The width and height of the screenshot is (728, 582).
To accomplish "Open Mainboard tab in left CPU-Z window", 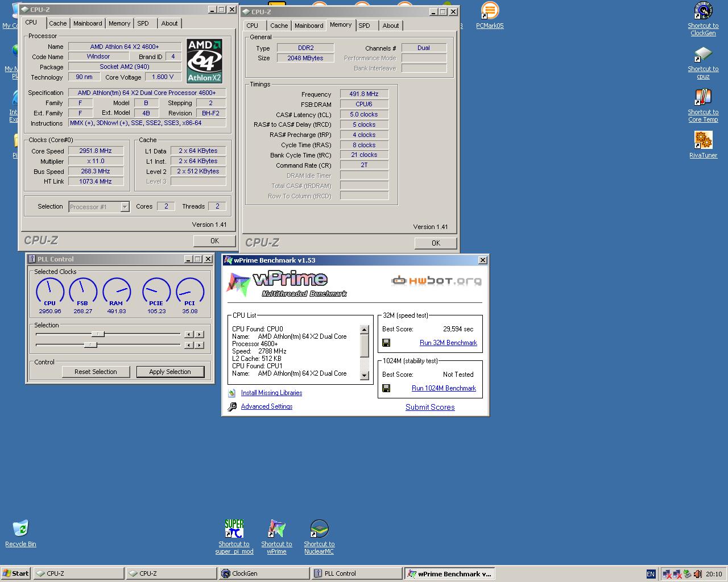I will click(88, 23).
